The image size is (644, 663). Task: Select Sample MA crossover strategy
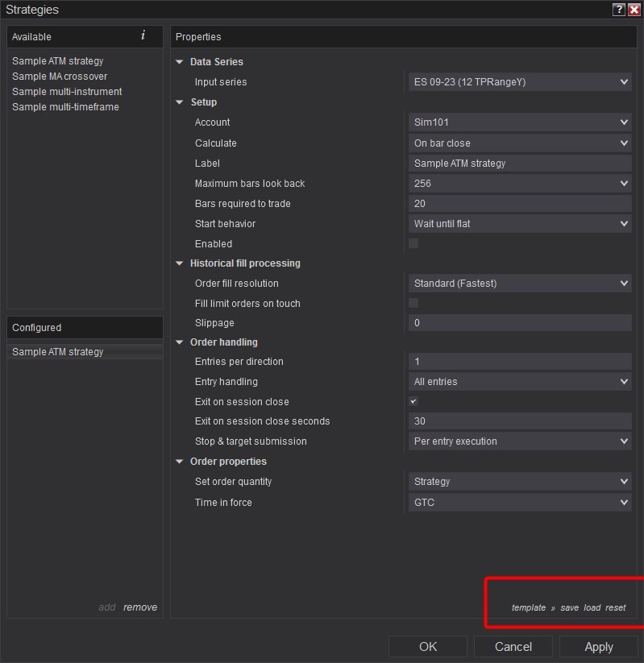coord(60,77)
